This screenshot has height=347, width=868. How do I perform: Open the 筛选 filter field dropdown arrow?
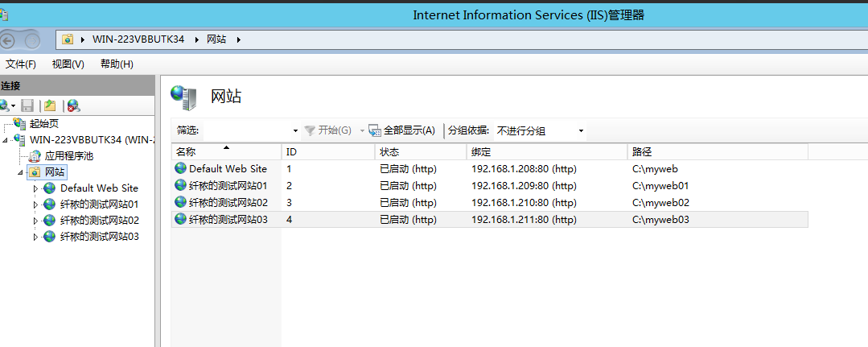pyautogui.click(x=295, y=131)
